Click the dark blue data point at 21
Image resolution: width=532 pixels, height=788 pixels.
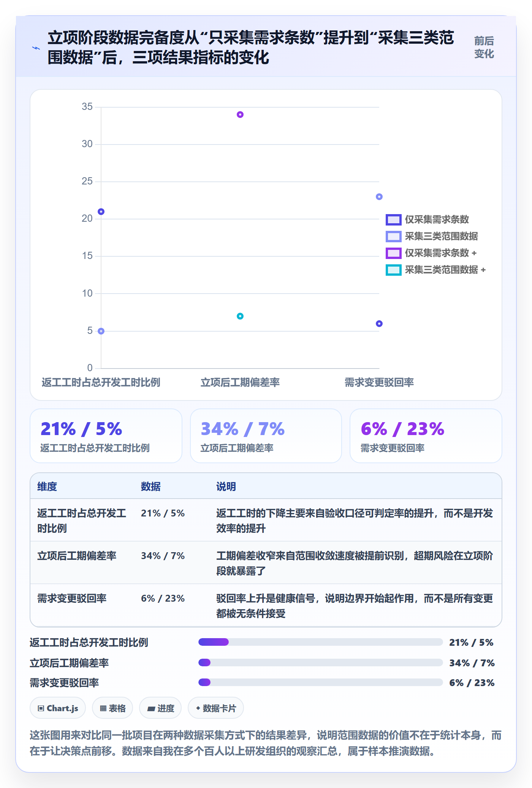tap(101, 211)
